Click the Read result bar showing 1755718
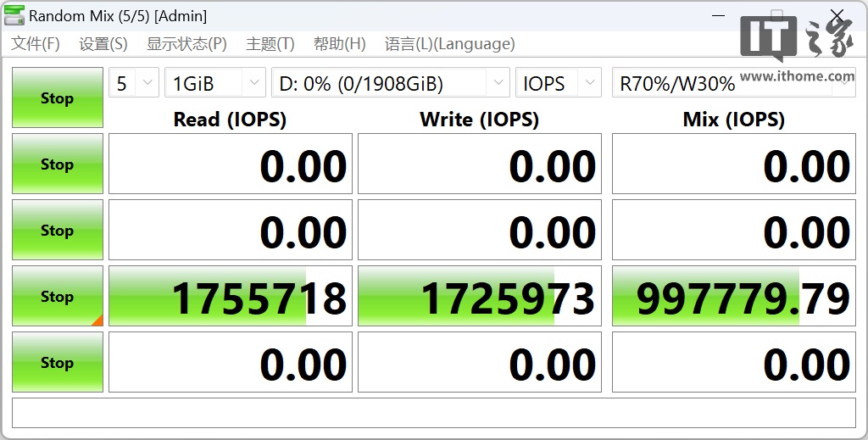This screenshot has height=440, width=868. tap(231, 297)
